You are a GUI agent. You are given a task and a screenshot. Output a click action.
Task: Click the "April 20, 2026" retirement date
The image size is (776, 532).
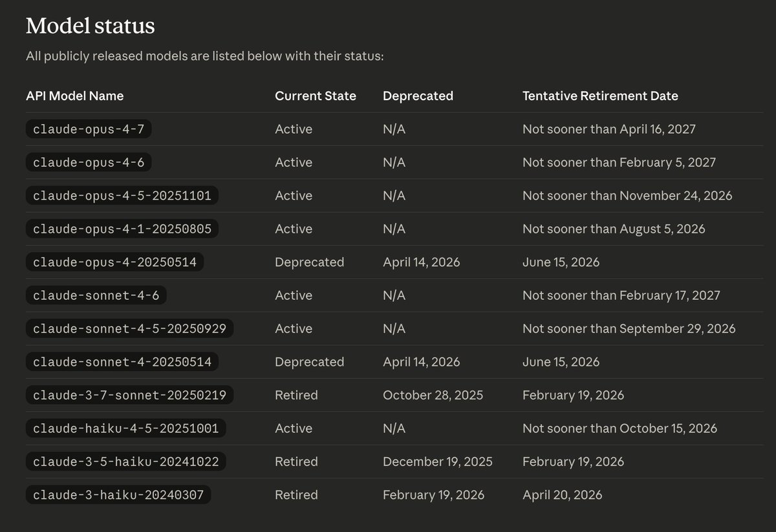coord(562,495)
